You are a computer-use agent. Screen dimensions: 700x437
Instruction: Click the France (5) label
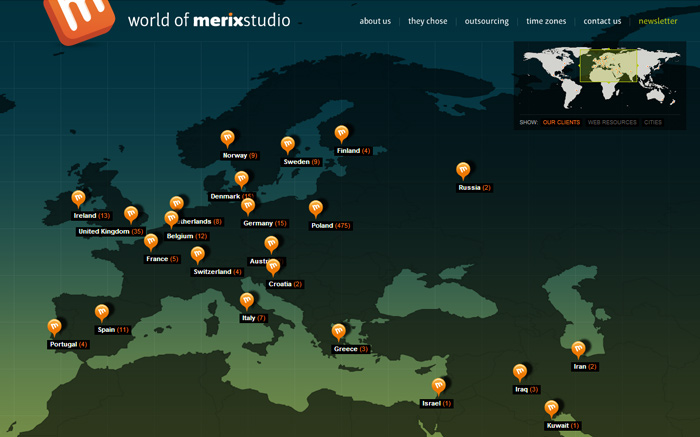click(162, 259)
